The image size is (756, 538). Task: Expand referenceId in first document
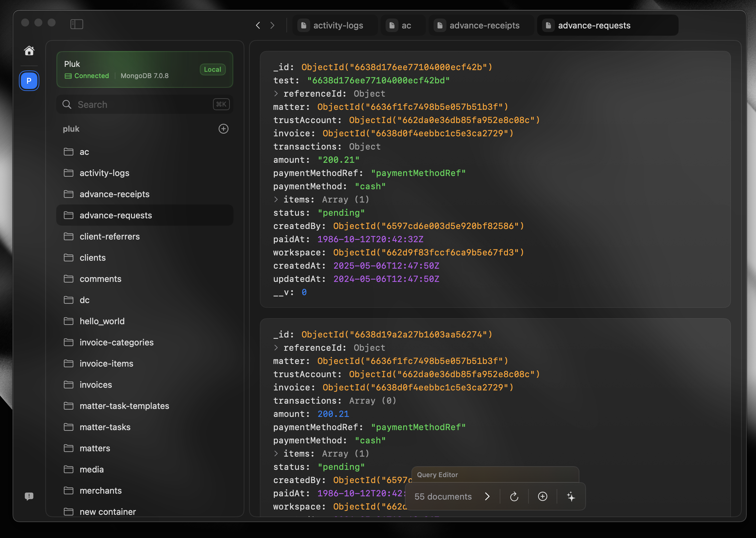click(276, 94)
